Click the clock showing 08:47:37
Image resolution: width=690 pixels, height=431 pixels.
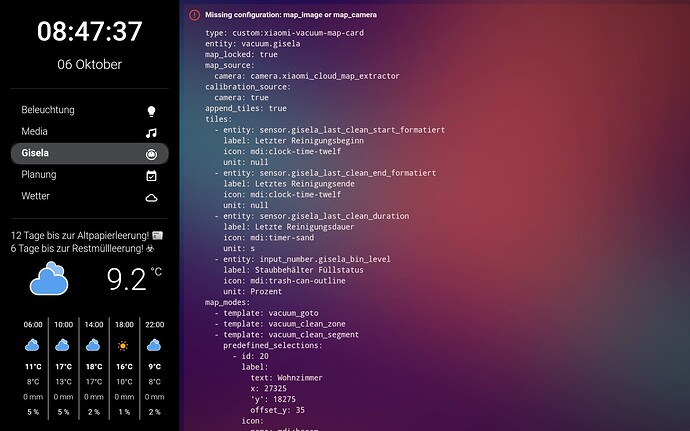pyautogui.click(x=90, y=31)
